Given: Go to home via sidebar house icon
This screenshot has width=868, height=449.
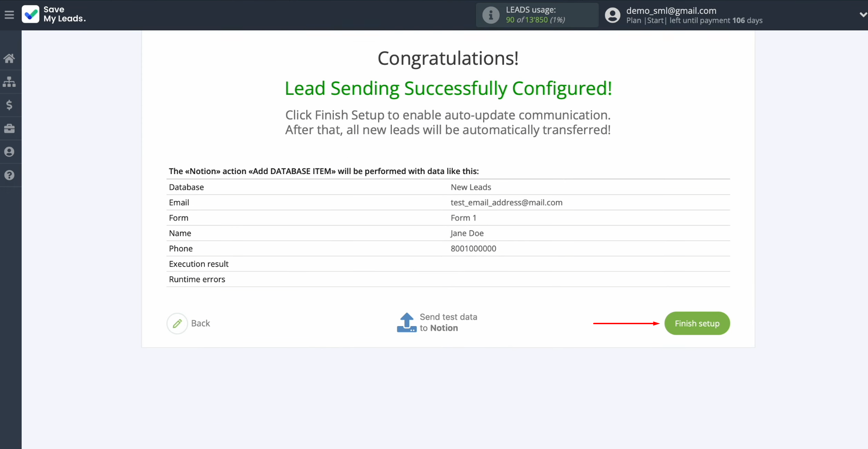Looking at the screenshot, I should coord(9,58).
